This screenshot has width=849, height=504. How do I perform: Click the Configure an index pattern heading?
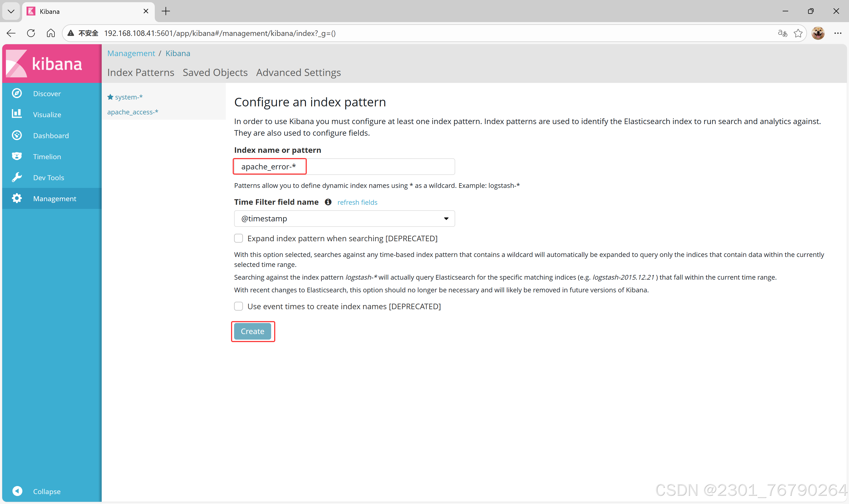pyautogui.click(x=310, y=102)
